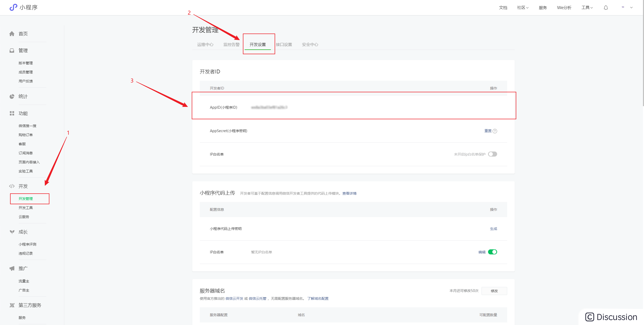
Task: Click the code brackets icon beside 开发
Action: 12,186
